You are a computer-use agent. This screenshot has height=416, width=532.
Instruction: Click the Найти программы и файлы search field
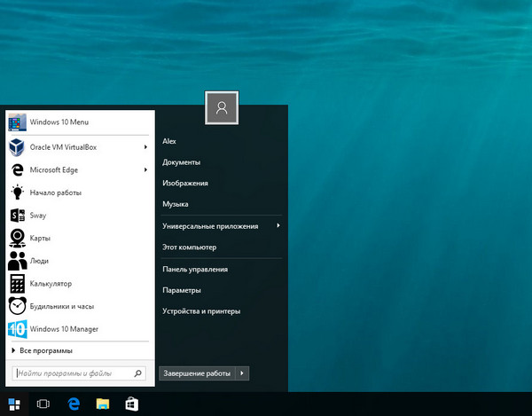[71, 374]
